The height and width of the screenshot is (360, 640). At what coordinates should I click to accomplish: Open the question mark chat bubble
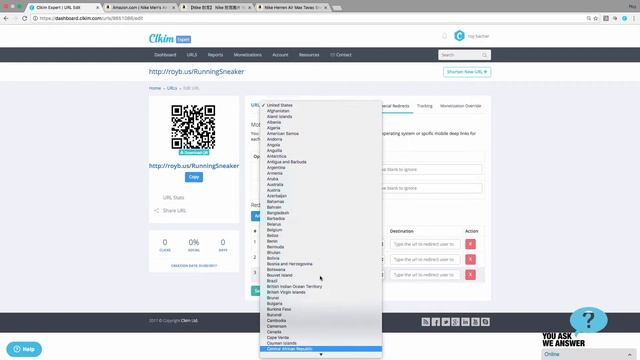[588, 320]
